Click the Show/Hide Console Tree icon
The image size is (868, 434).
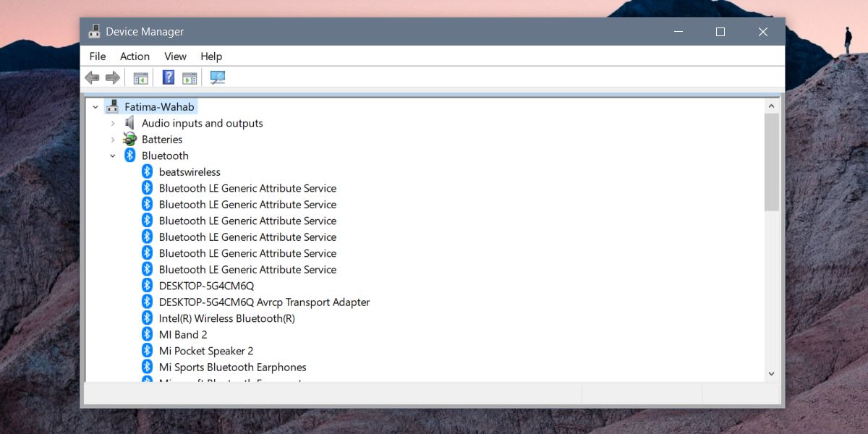point(140,77)
